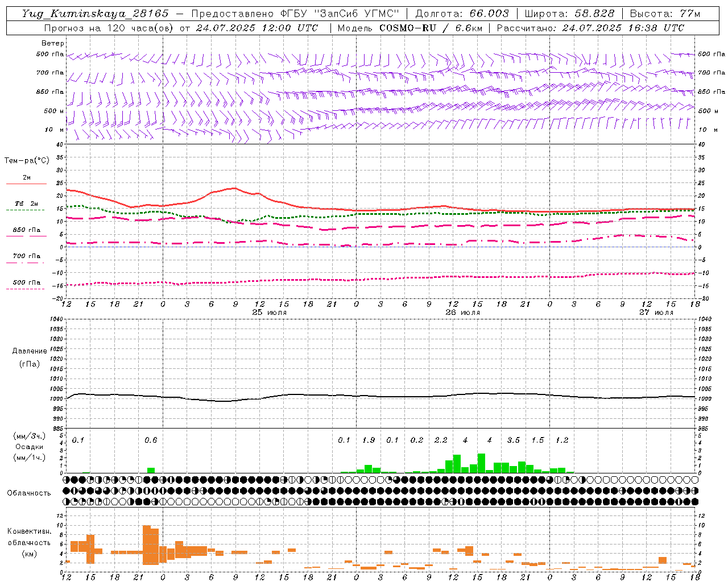728x582 pixels.
Task: Select the longitude value "Долгота: 66.003"
Action: [x=462, y=14]
